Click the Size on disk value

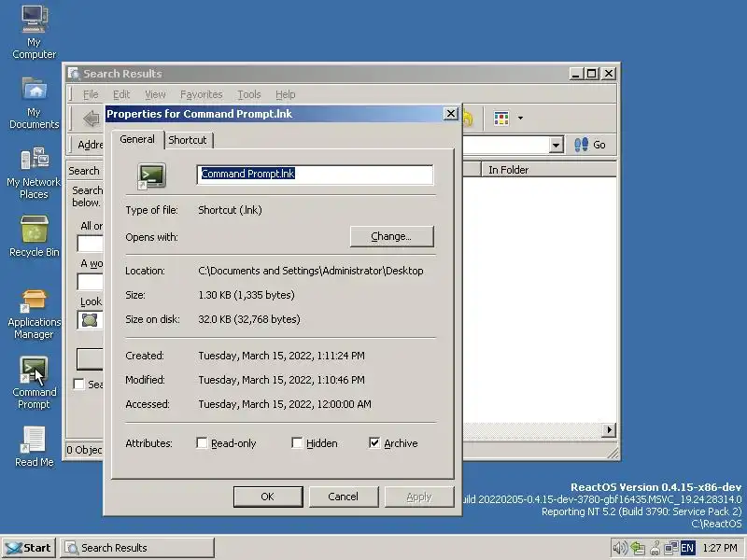coord(249,319)
